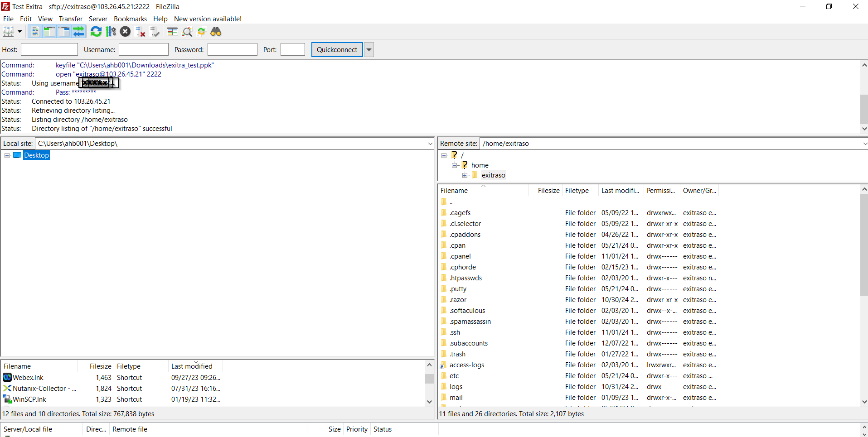This screenshot has height=437, width=868.
Task: Open the Server menu
Action: tap(98, 19)
